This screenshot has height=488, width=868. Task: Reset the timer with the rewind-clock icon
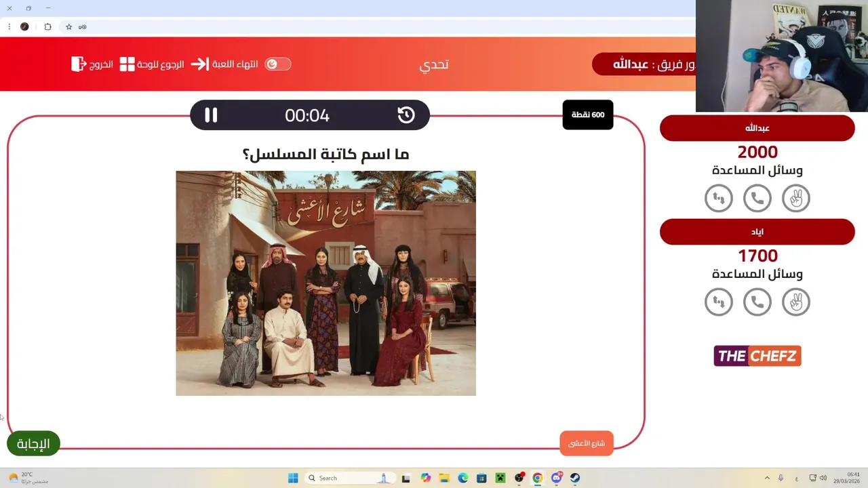406,115
